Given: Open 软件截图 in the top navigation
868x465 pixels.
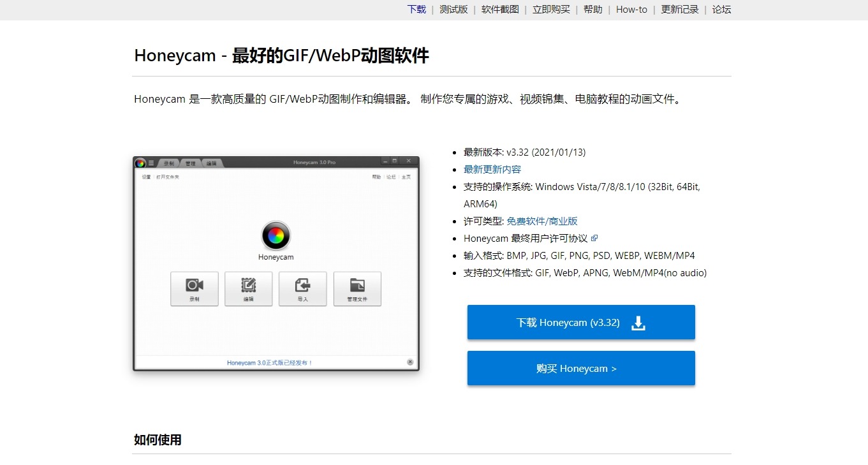Looking at the screenshot, I should [x=500, y=10].
